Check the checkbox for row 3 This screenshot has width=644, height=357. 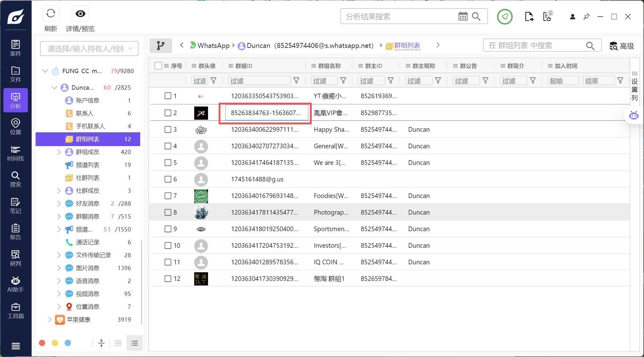[x=168, y=130]
